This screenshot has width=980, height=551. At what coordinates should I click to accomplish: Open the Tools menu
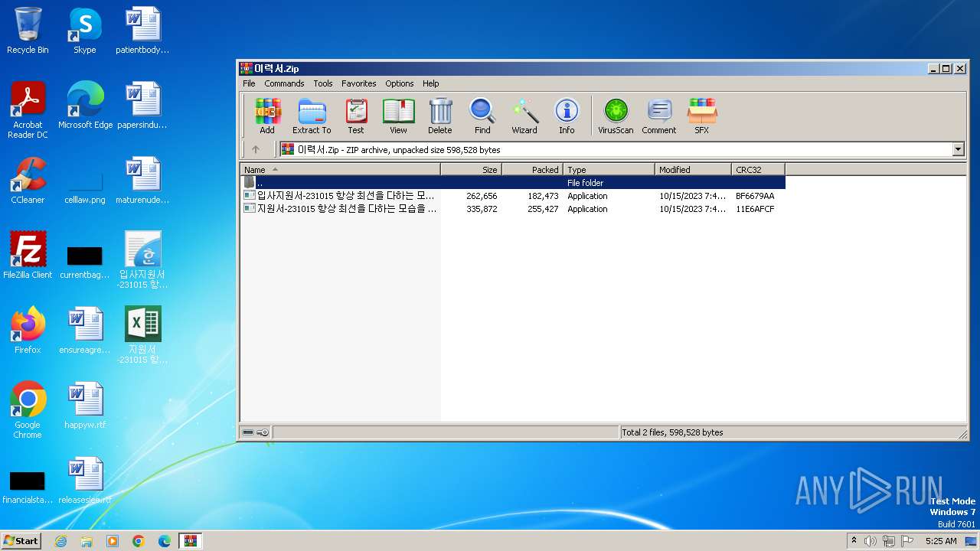coord(323,83)
